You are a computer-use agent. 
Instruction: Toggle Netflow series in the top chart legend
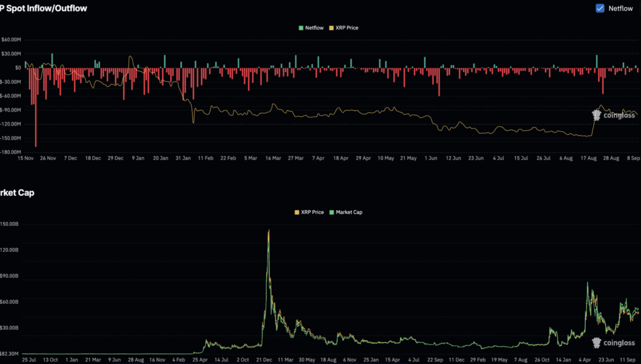pyautogui.click(x=311, y=28)
